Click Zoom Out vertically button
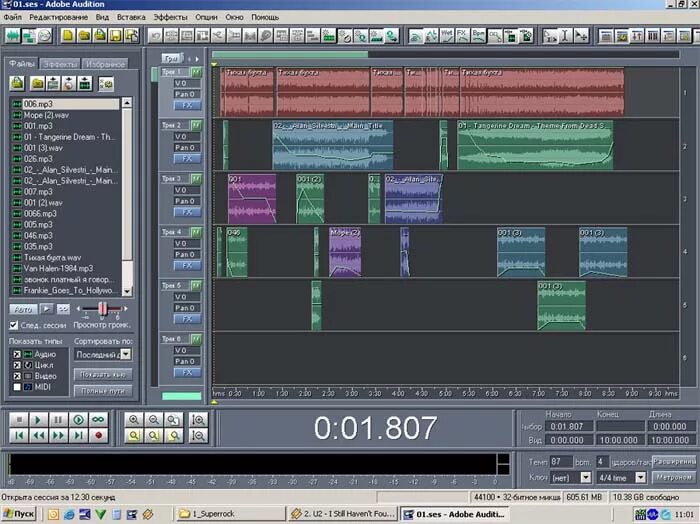 pyautogui.click(x=198, y=436)
